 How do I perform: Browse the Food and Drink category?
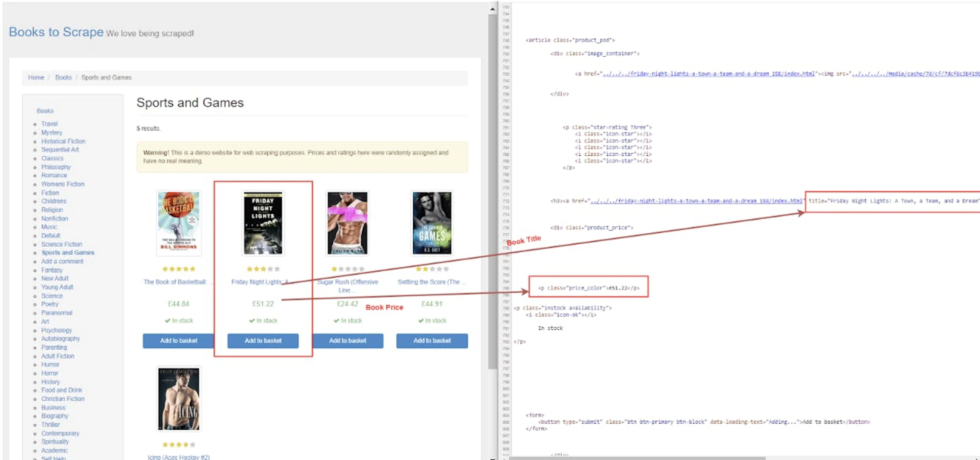62,391
